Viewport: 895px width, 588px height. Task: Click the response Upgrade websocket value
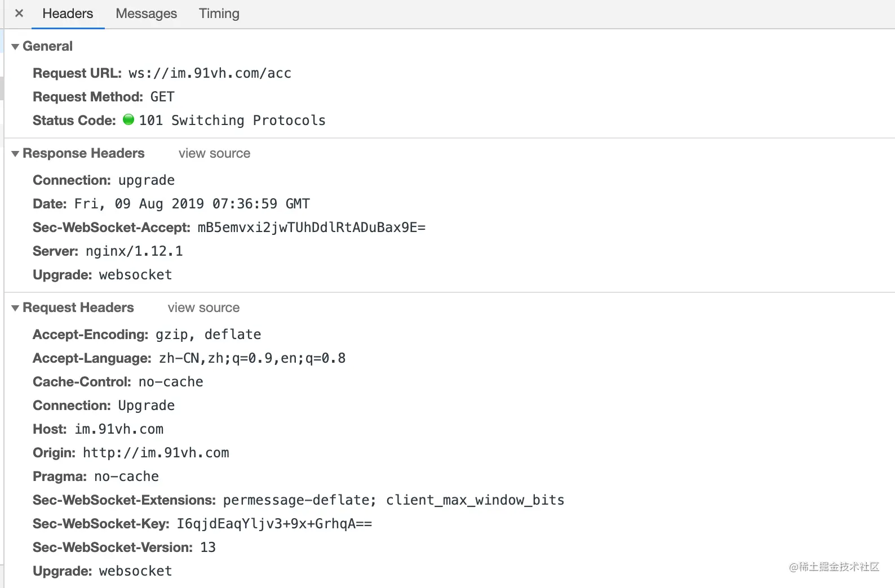135,275
